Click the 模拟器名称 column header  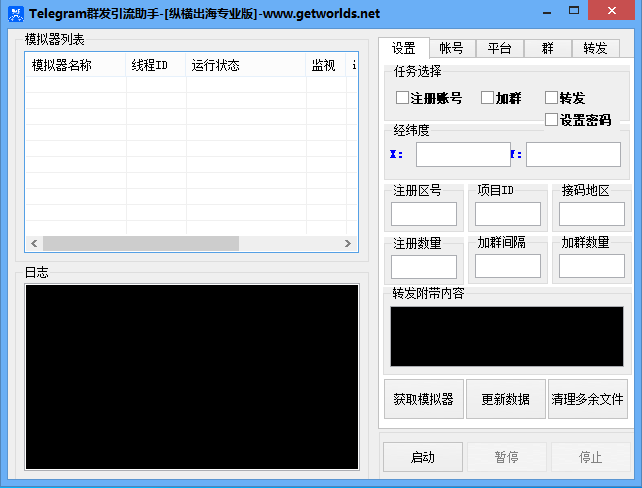point(75,65)
